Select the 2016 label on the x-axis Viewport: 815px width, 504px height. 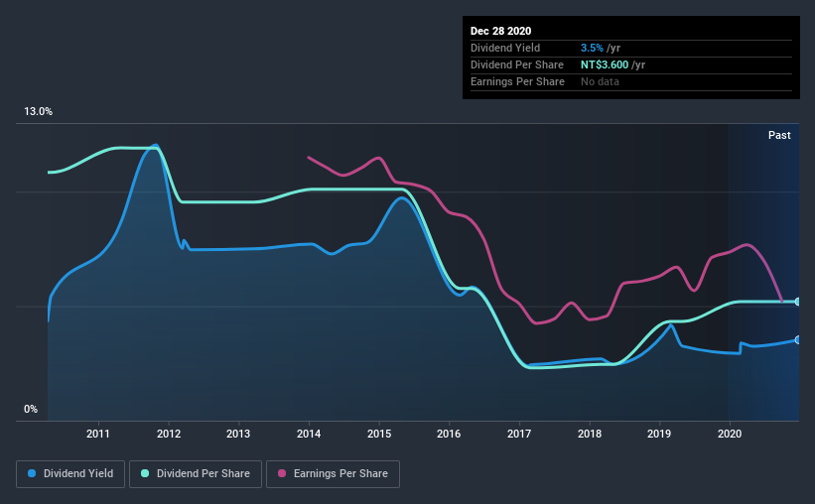(449, 434)
